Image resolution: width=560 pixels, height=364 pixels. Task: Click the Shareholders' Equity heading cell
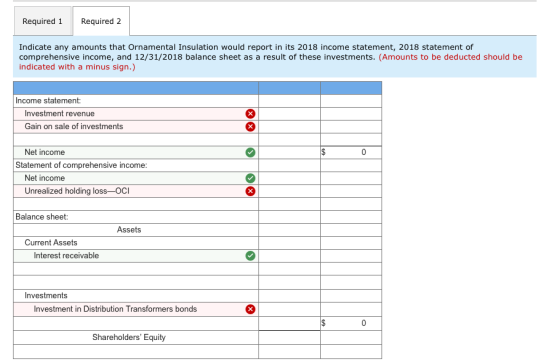coord(136,337)
